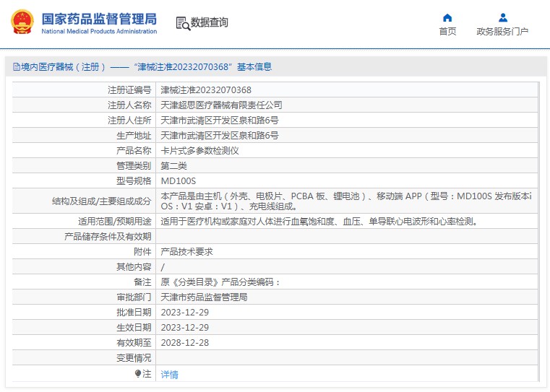This screenshot has height=392, width=550.
Task: Click the 生产地址 address value
Action: [220, 135]
